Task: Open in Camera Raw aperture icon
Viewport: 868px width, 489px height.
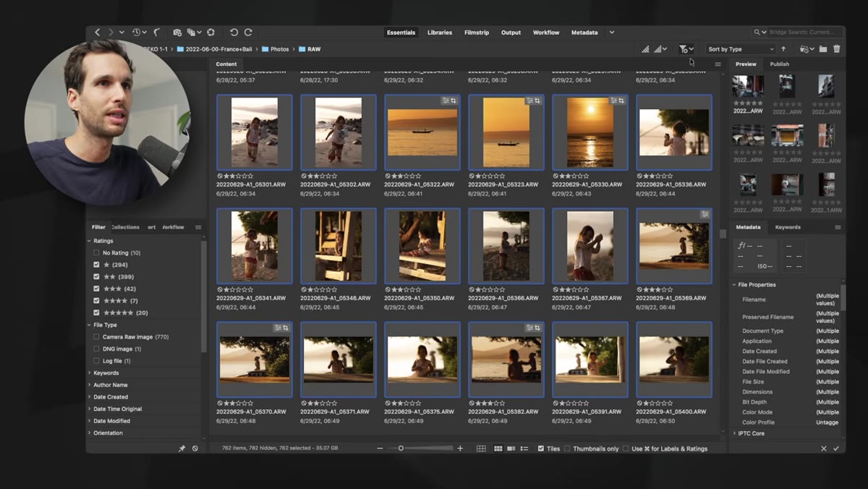Action: 210,33
